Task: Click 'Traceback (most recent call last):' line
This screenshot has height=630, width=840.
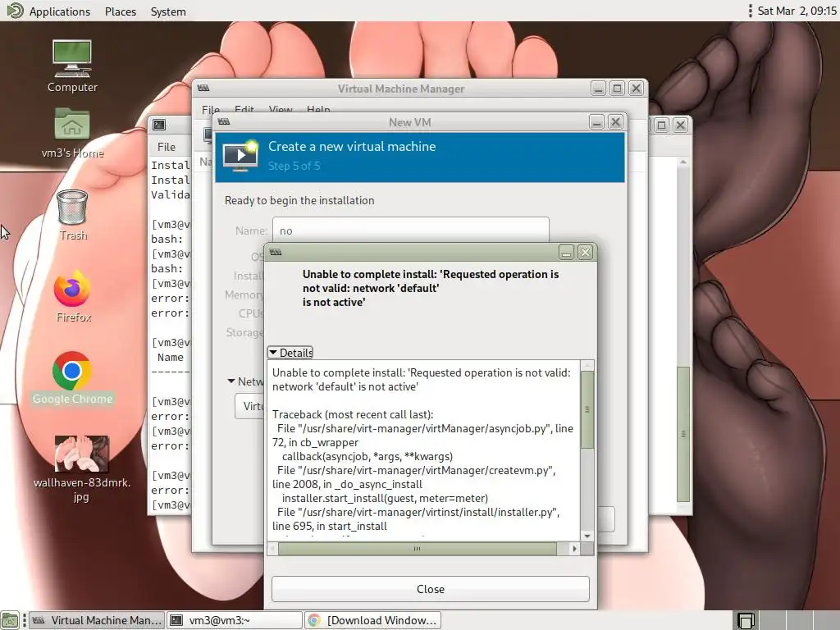Action: pyautogui.click(x=353, y=414)
